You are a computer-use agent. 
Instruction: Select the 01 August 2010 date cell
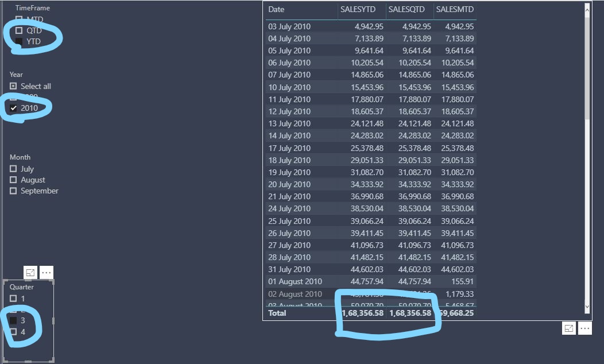(295, 281)
